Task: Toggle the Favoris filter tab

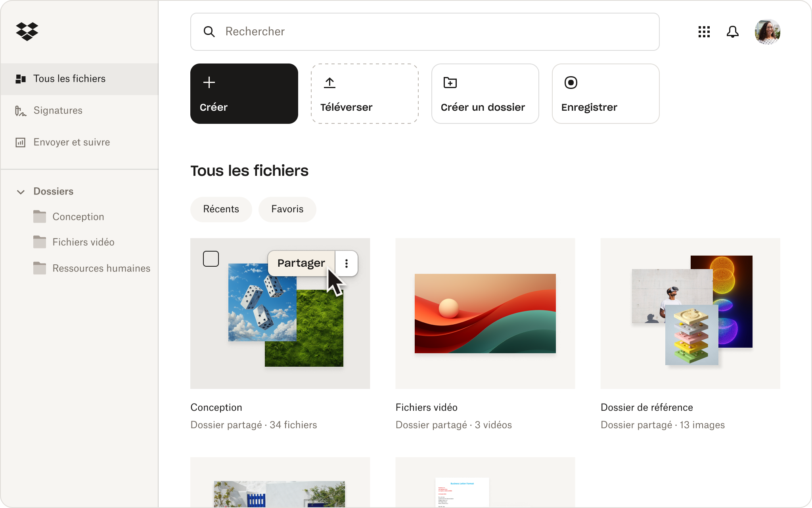Action: [286, 209]
